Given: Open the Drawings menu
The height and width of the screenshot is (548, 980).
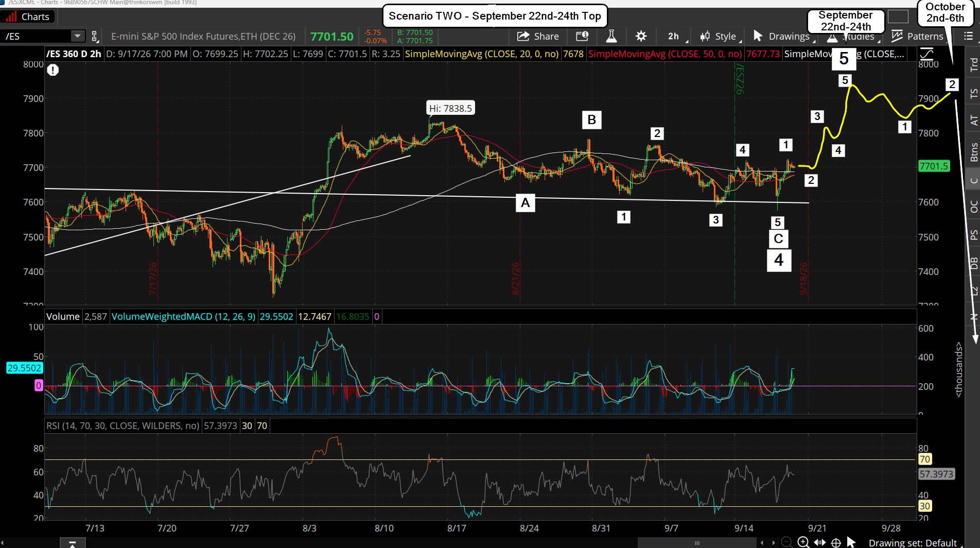Looking at the screenshot, I should (x=782, y=36).
